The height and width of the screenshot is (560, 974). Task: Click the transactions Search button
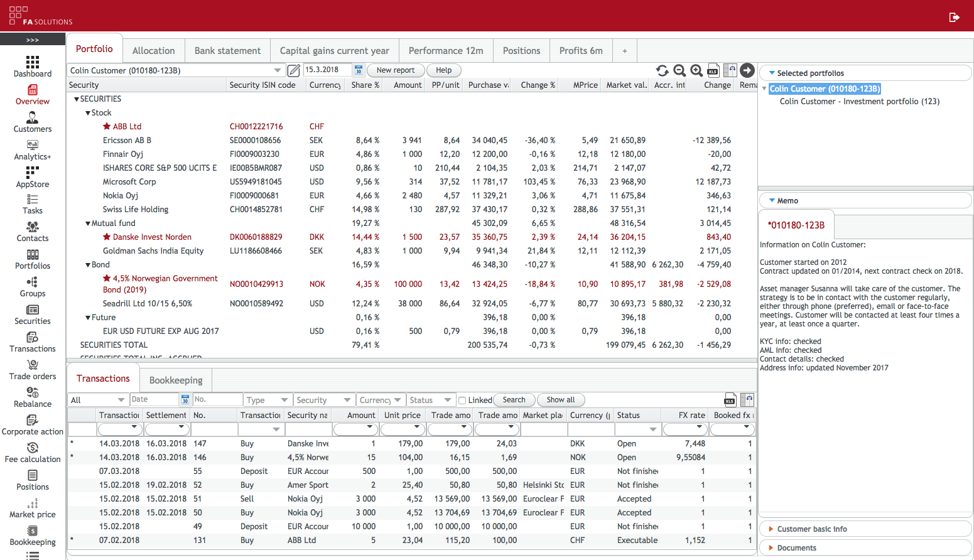pyautogui.click(x=514, y=400)
